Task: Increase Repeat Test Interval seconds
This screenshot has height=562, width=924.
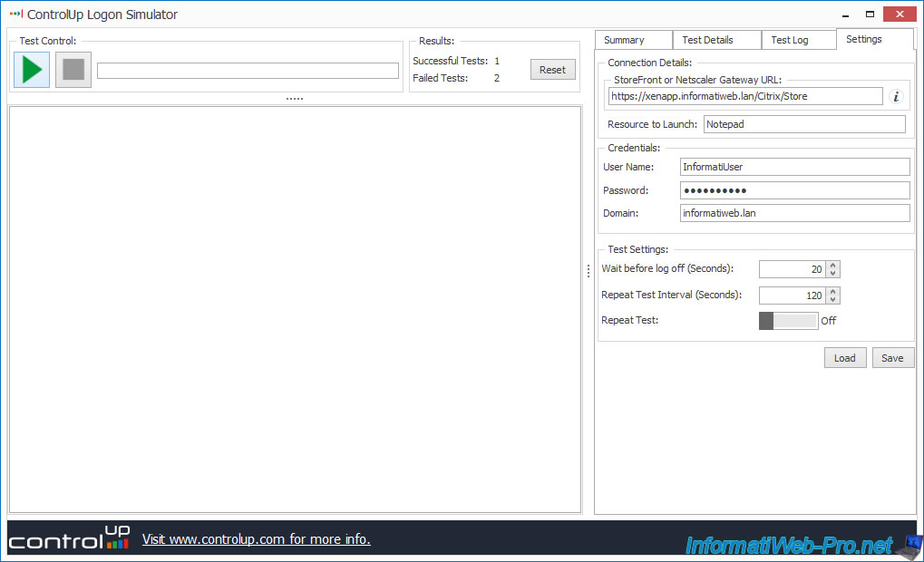Action: click(x=832, y=292)
